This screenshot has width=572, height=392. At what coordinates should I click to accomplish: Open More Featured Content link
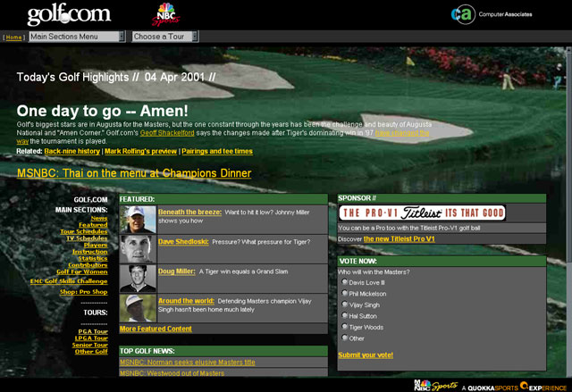coord(156,329)
